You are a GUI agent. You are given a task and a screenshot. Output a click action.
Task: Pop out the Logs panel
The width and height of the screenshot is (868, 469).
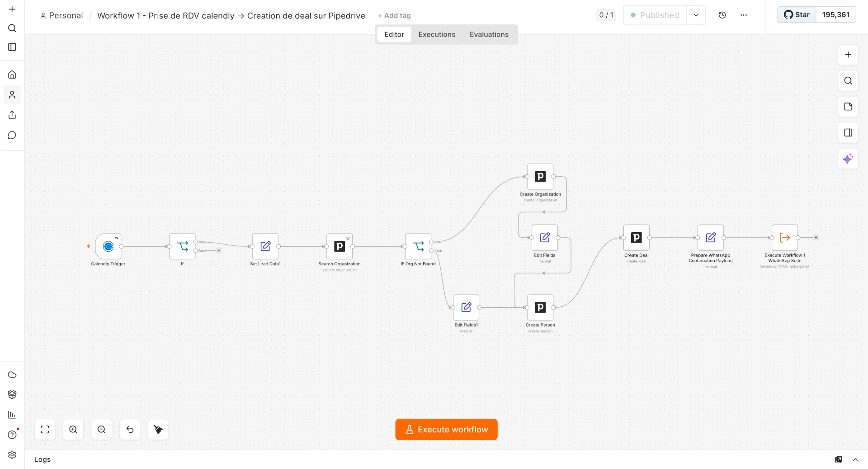click(839, 460)
